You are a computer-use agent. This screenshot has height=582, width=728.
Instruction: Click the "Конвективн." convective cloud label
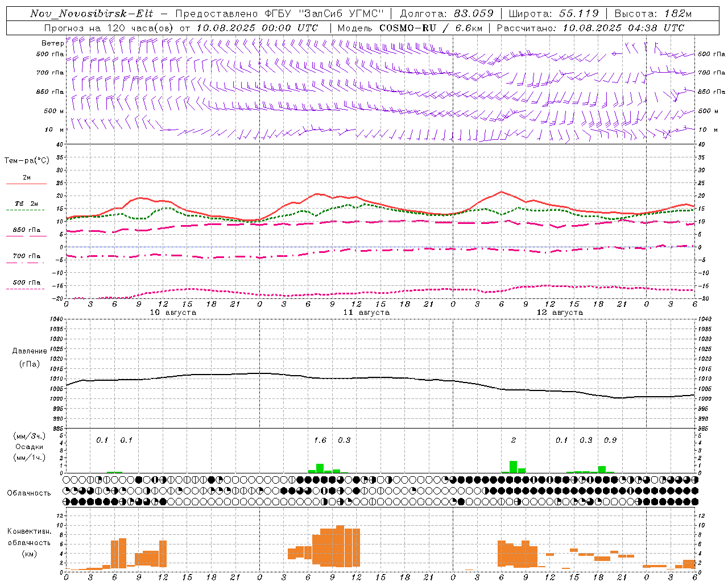pyautogui.click(x=29, y=531)
